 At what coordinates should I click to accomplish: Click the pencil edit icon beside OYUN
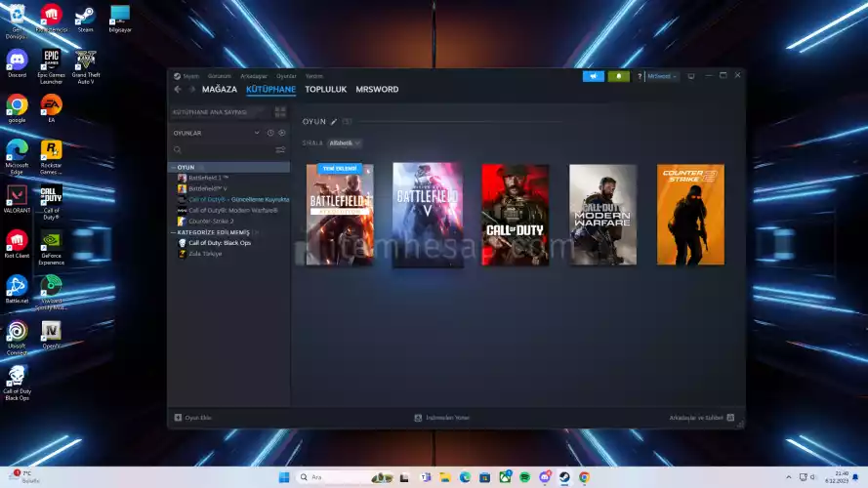334,122
